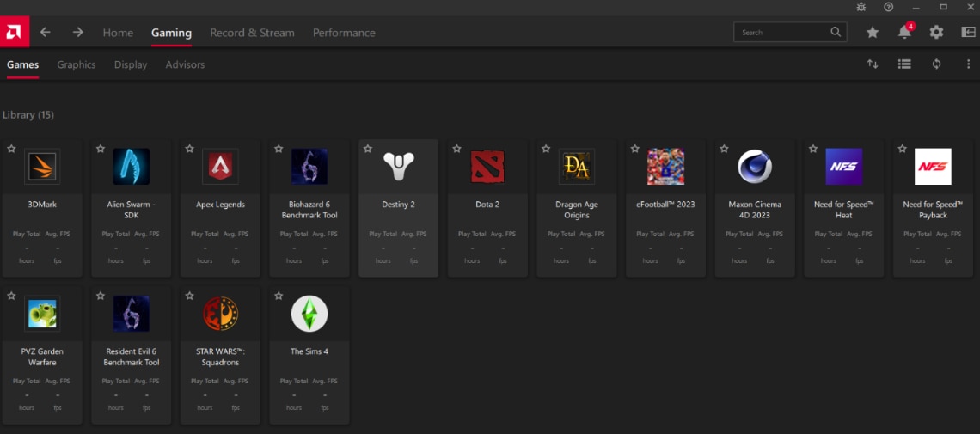Select the eFootball 2023 icon
The width and height of the screenshot is (980, 434).
(x=665, y=167)
